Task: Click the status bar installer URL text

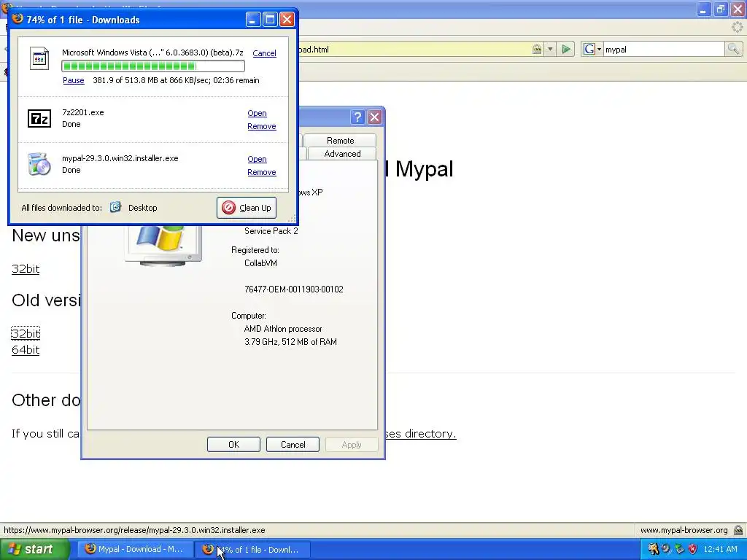Action: tap(134, 530)
